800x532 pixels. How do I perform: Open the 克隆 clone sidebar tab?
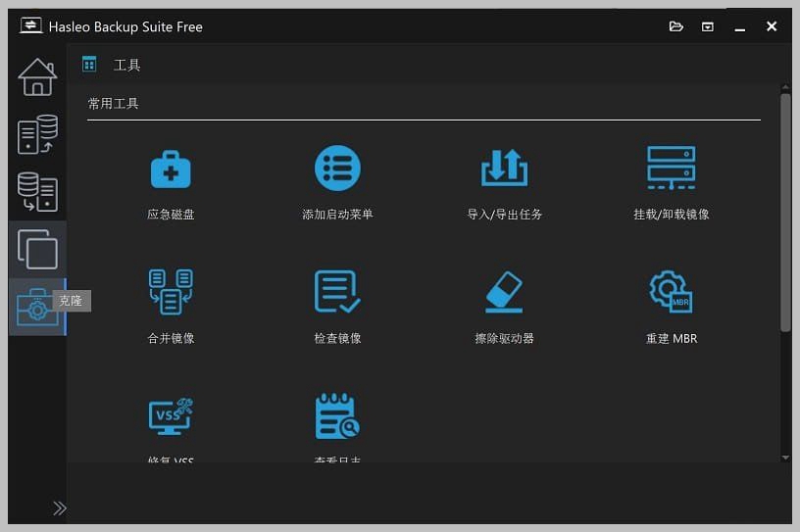37,249
